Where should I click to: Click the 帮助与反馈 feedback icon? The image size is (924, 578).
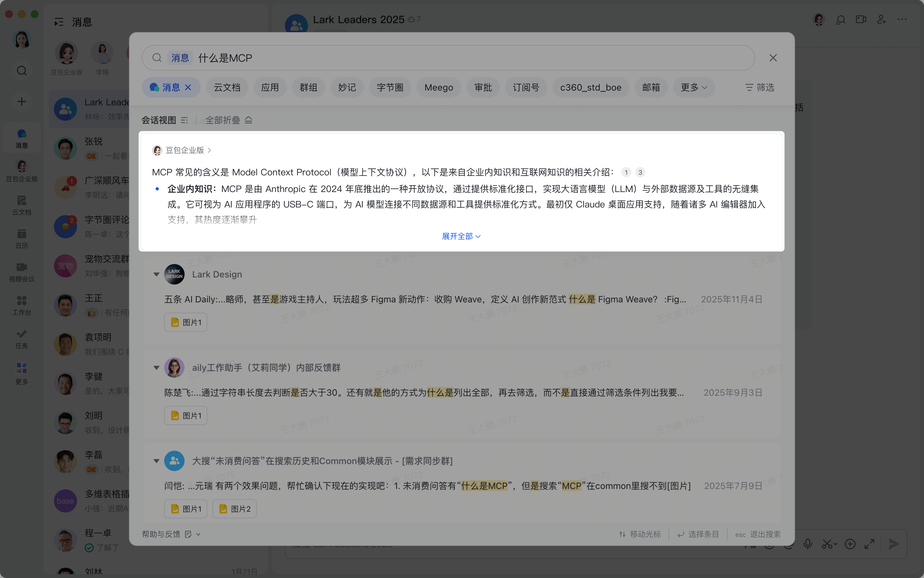(x=188, y=534)
